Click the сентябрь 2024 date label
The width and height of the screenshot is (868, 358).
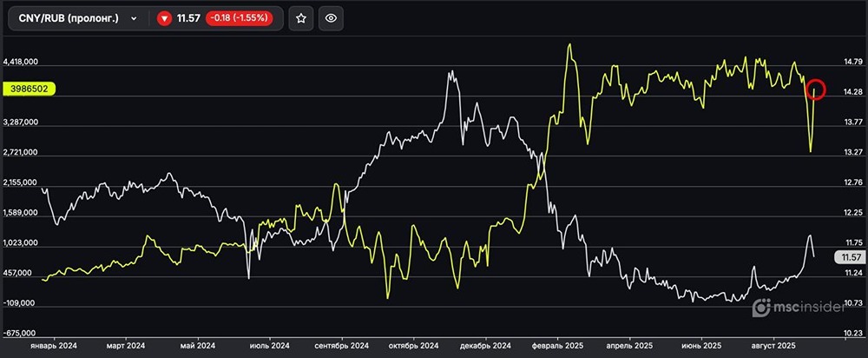(341, 346)
